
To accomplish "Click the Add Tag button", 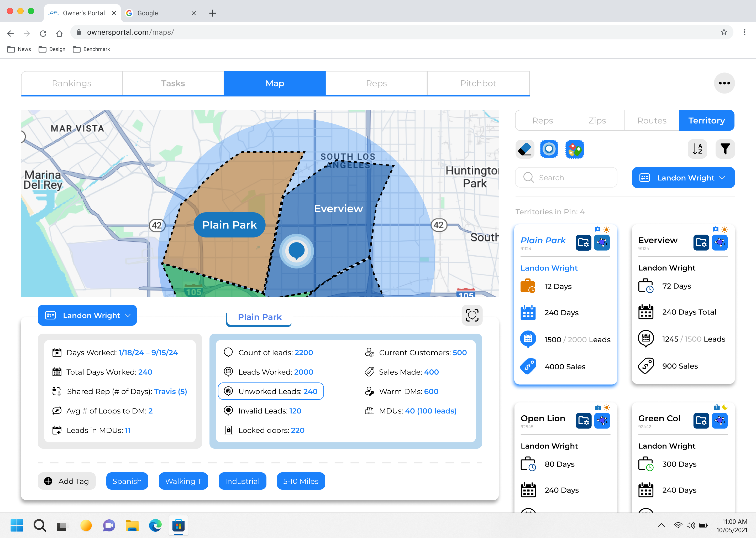I will pos(67,481).
